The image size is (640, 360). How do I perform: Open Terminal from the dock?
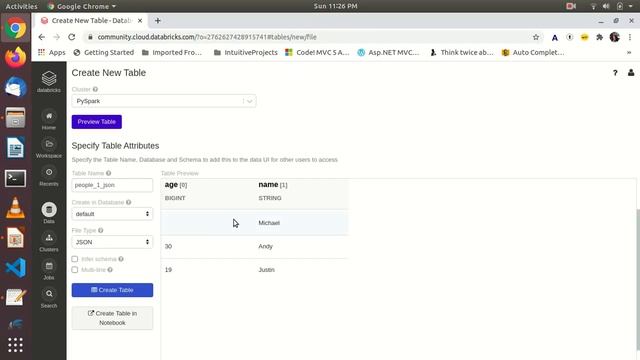point(16,178)
